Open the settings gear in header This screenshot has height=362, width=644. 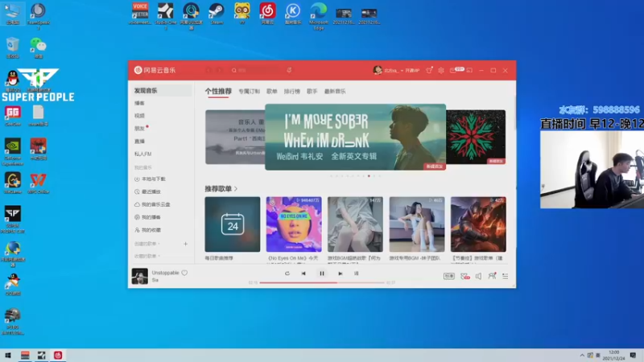440,70
